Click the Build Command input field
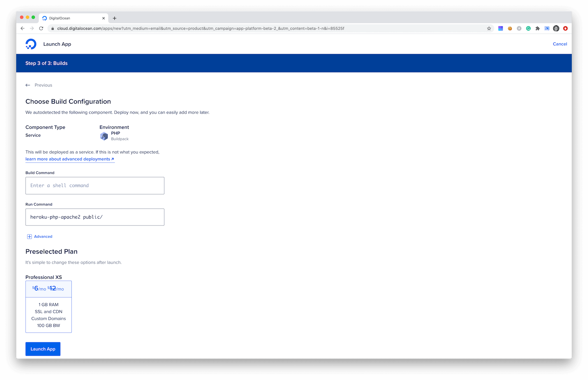588x380 pixels. [x=95, y=185]
